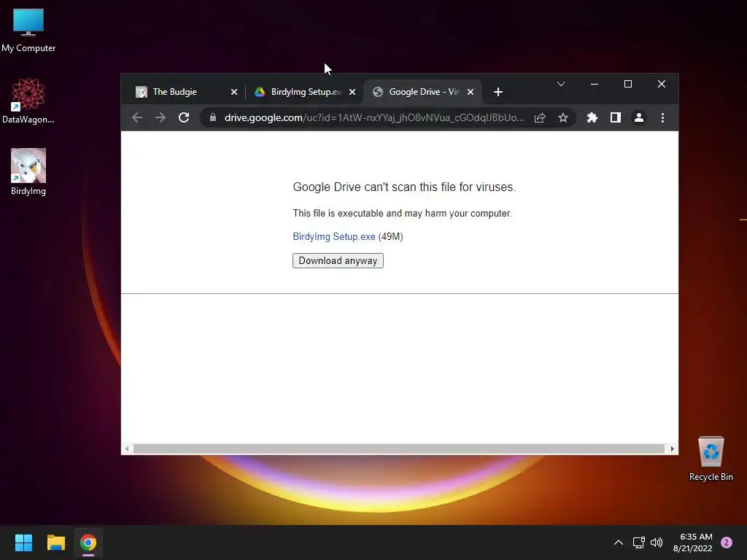Toggle the Chrome side panel

tap(616, 117)
